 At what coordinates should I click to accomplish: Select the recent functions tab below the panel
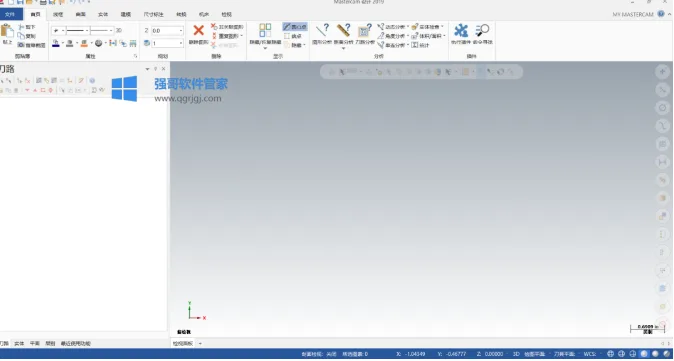[x=76, y=344]
